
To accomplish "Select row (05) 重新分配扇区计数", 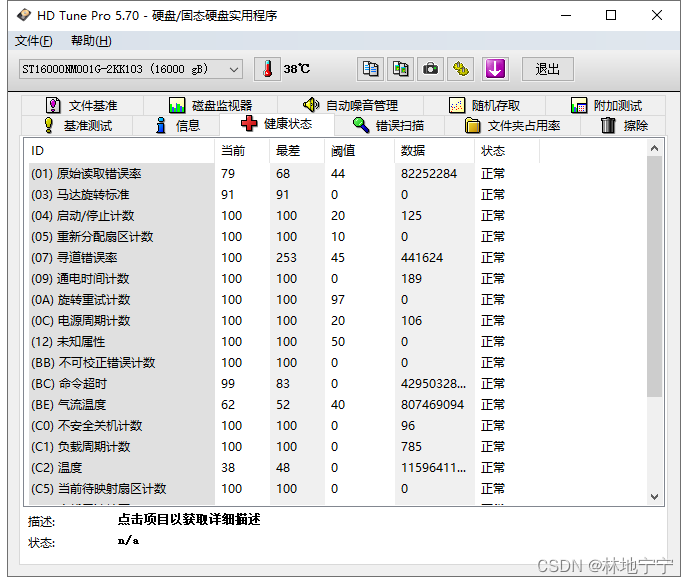I will [x=284, y=237].
